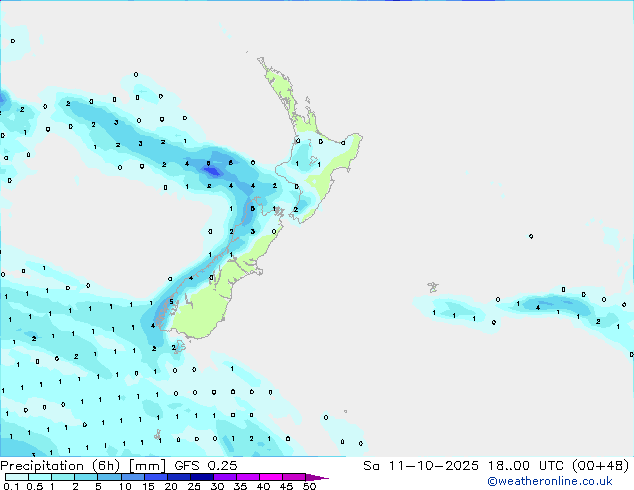Click the 'GFS 0.25' model label
This screenshot has height=490, width=634.
click(x=206, y=466)
